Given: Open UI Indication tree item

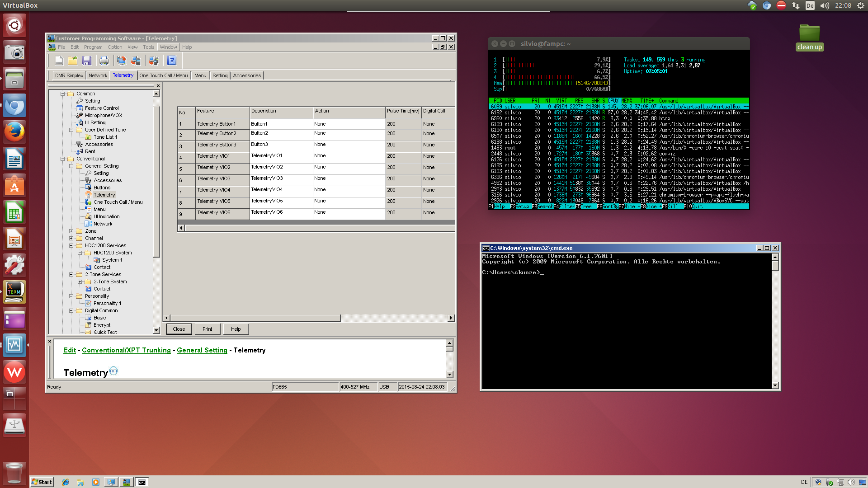Looking at the screenshot, I should (106, 216).
